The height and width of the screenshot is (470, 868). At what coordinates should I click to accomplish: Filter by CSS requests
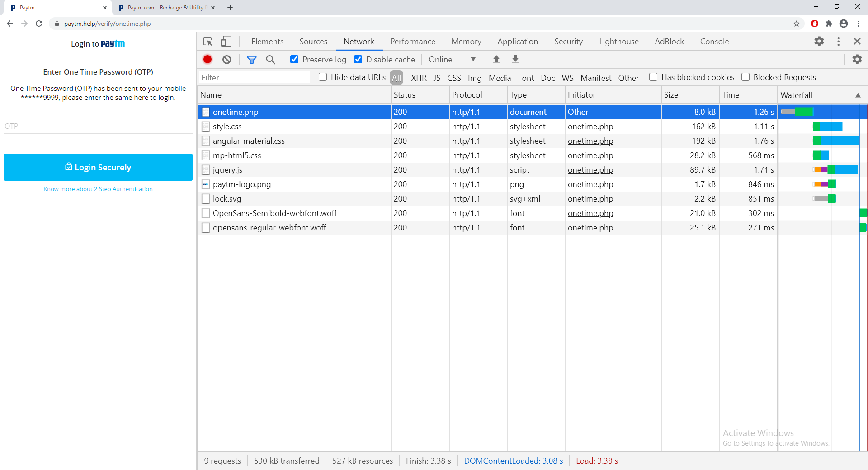[454, 78]
